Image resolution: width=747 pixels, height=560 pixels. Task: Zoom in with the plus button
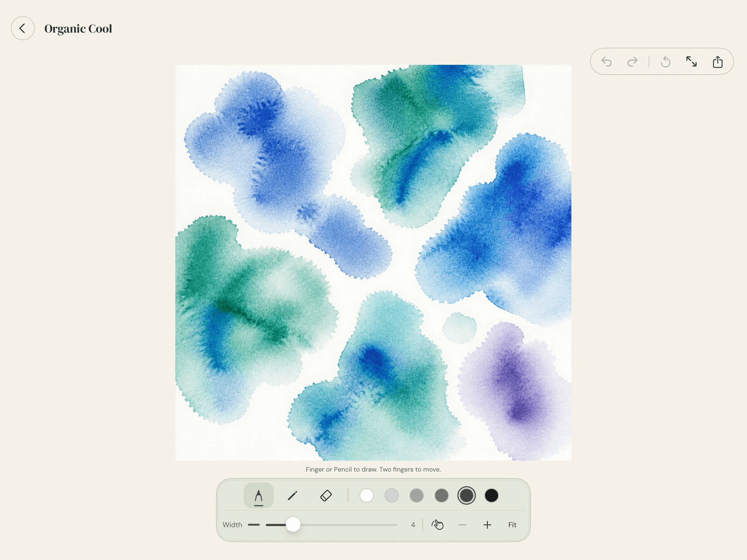click(487, 525)
